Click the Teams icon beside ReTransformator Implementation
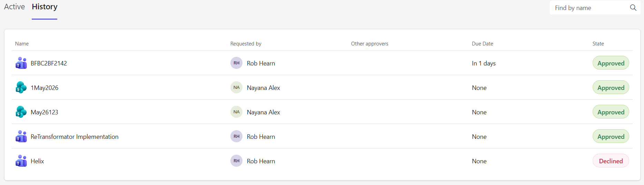 pyautogui.click(x=21, y=136)
